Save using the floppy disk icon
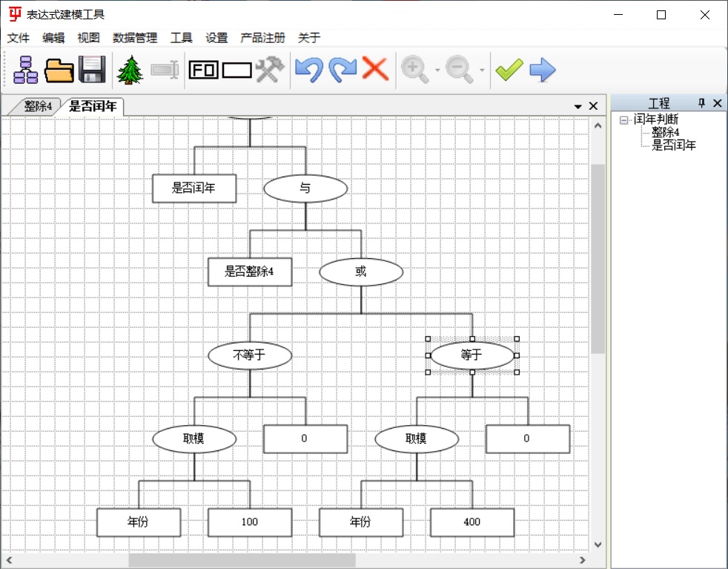 pos(92,70)
